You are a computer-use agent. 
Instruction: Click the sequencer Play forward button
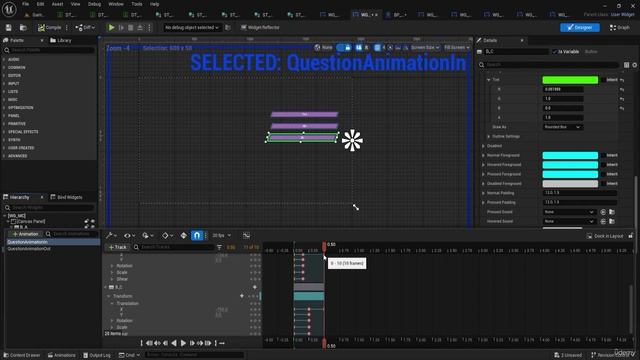click(x=183, y=343)
